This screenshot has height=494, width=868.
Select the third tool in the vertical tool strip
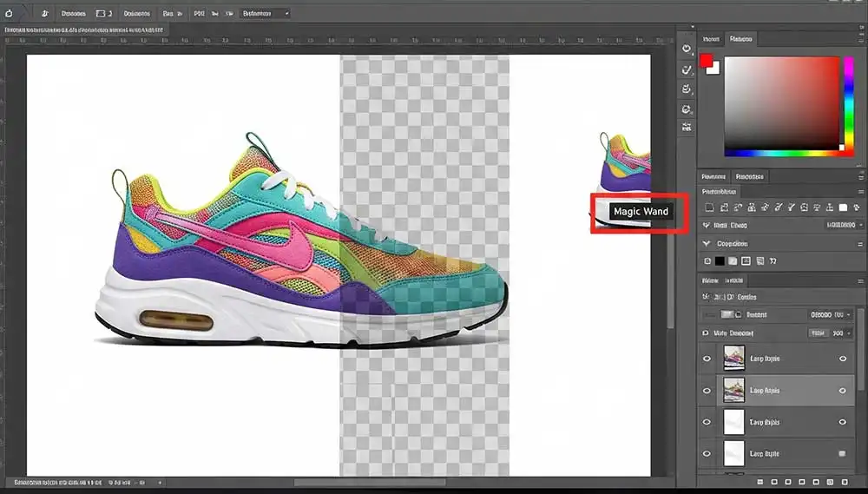[687, 89]
